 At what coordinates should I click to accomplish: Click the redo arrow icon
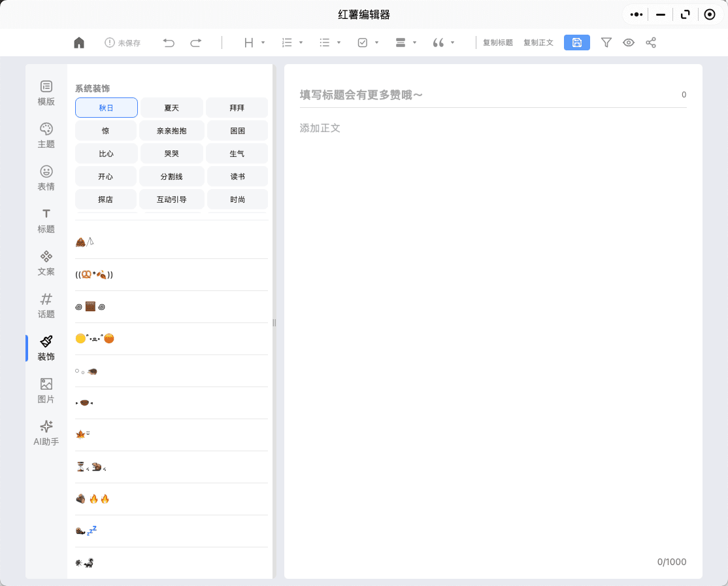195,43
